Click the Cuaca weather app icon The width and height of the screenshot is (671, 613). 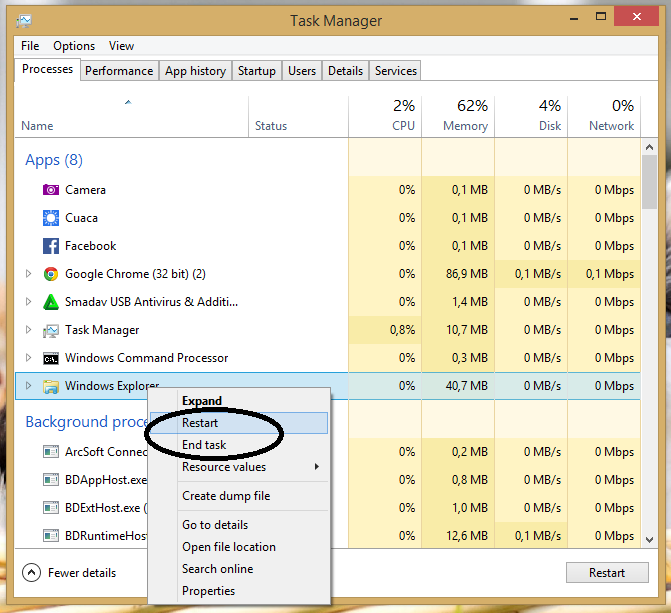click(x=50, y=218)
